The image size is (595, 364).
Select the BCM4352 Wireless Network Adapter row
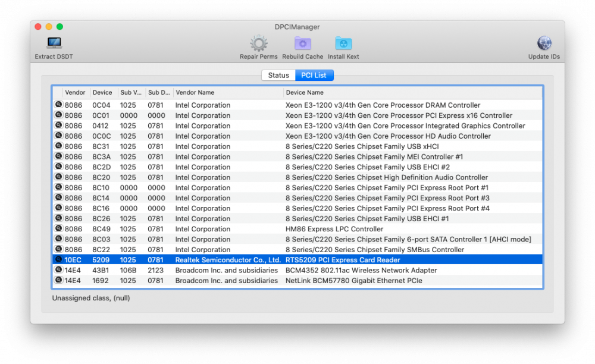click(297, 271)
